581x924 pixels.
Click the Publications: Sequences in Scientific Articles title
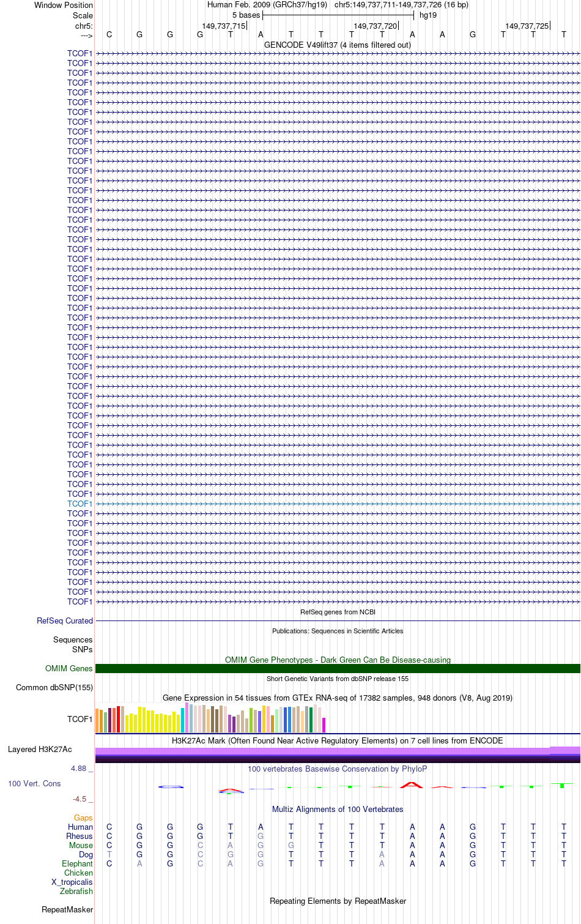pyautogui.click(x=338, y=631)
